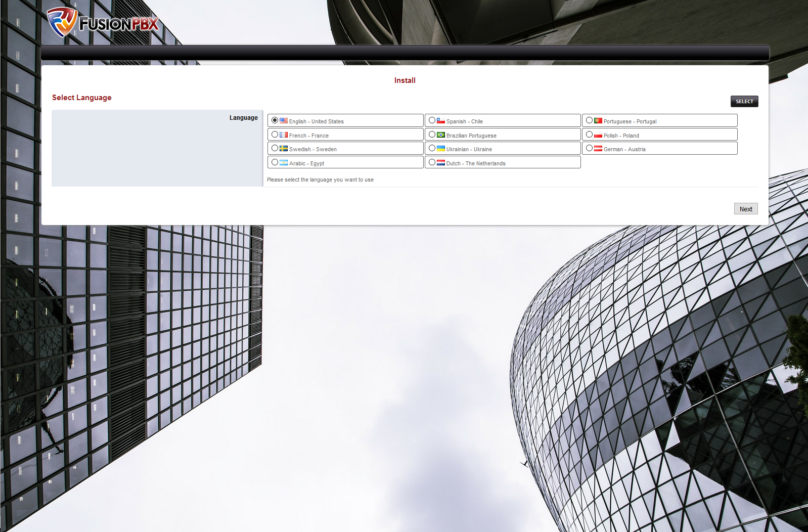Screen dimensions: 808x532
Task: Click the 'Select Language' heading
Action: point(82,98)
